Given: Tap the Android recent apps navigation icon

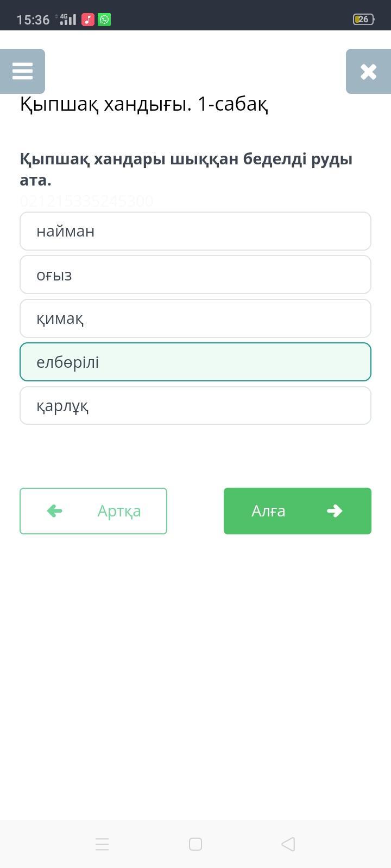Looking at the screenshot, I should click(102, 844).
